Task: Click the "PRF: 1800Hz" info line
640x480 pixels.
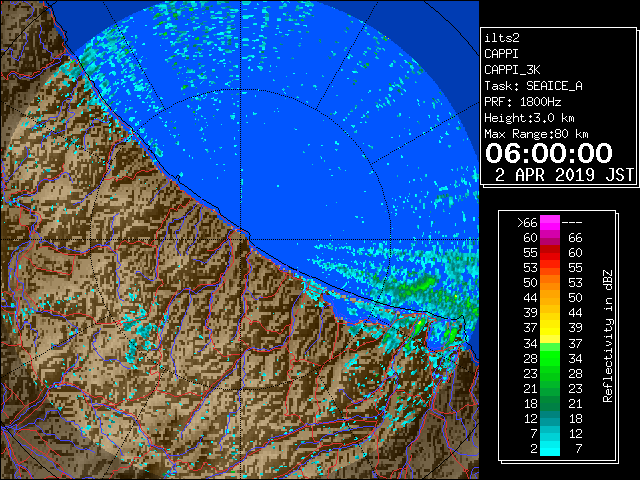Action: (x=522, y=102)
